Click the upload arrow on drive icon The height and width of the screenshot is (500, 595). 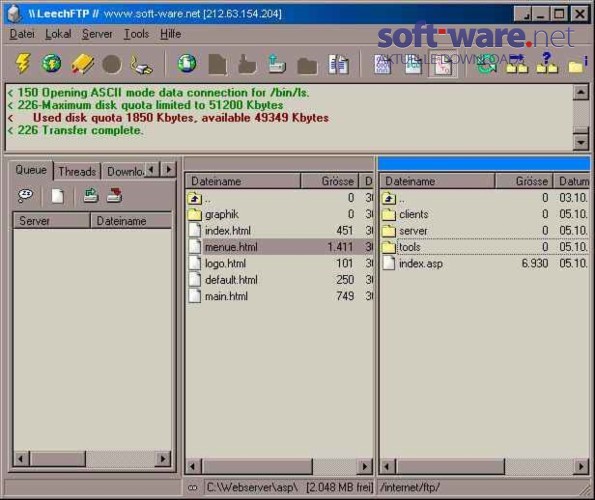(x=277, y=64)
